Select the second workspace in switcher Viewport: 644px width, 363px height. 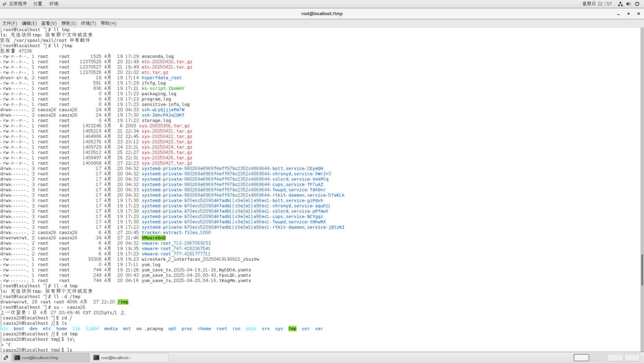point(598,358)
